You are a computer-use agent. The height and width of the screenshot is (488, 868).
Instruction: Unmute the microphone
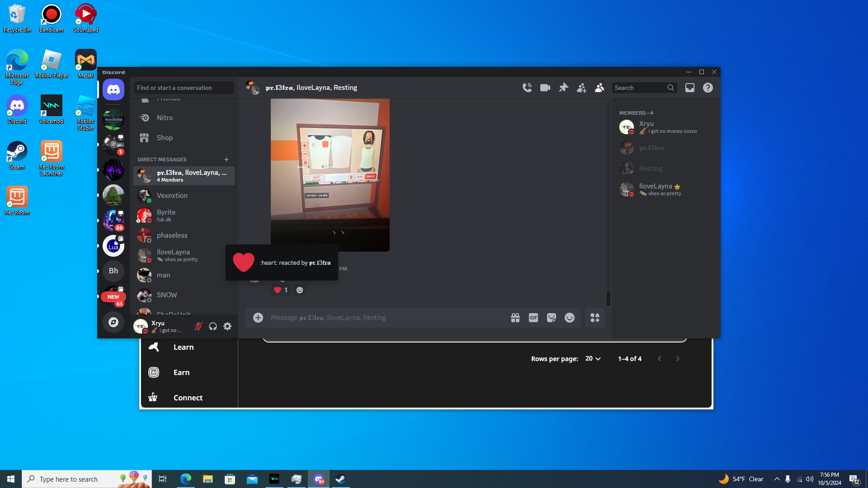pos(198,326)
